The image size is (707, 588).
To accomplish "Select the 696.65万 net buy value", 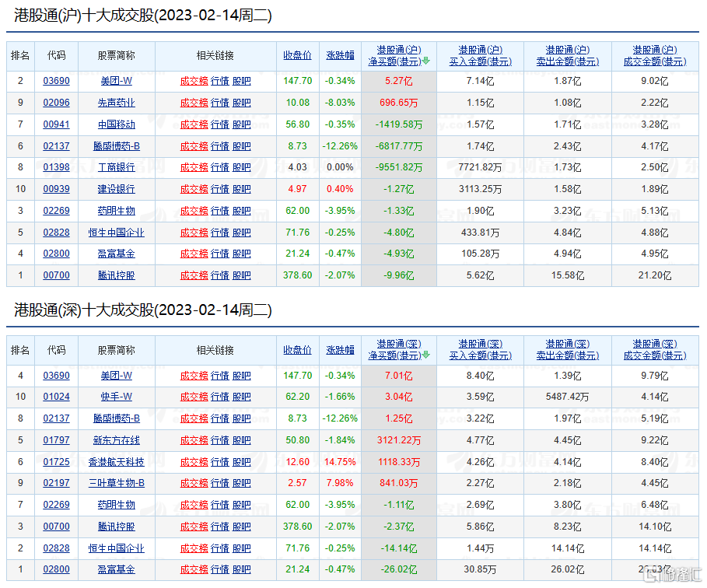I will (x=398, y=103).
